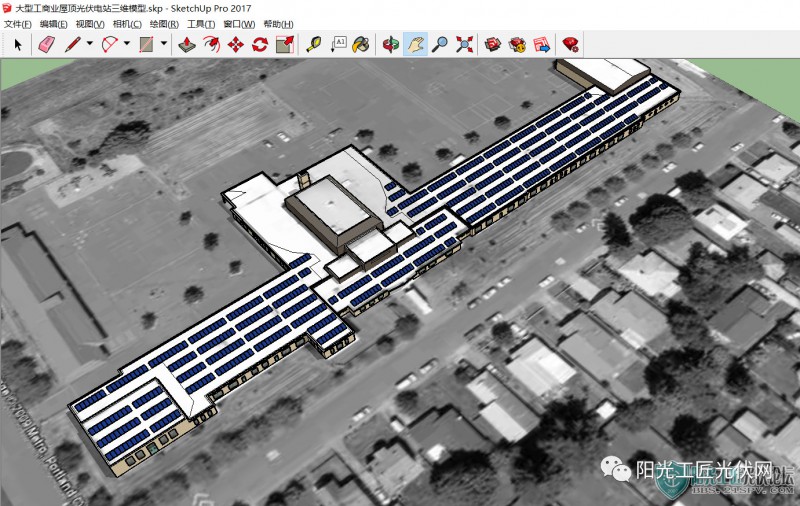Activate the pencil Line tool
Viewport: 800px width, 506px height.
(72, 44)
